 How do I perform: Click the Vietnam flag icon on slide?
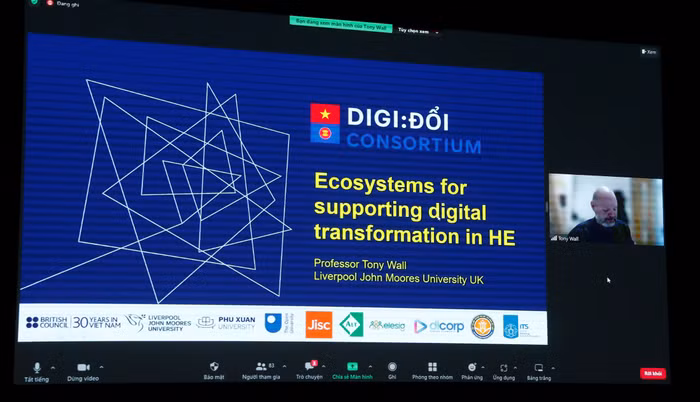tap(325, 113)
